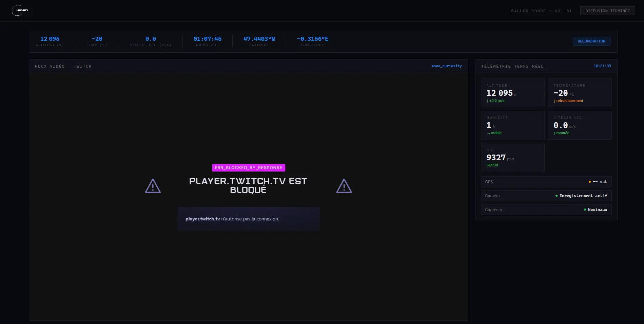Image resolution: width=644 pixels, height=324 pixels.
Task: Click the -0.3156°E longitude value
Action: point(313,39)
